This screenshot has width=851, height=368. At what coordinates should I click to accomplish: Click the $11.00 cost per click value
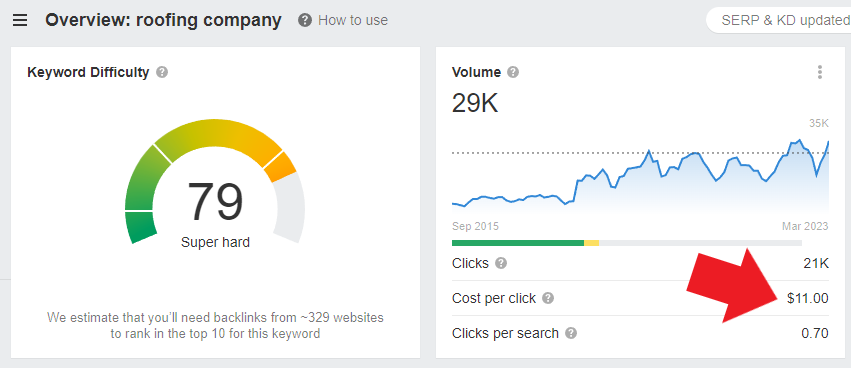click(x=808, y=299)
